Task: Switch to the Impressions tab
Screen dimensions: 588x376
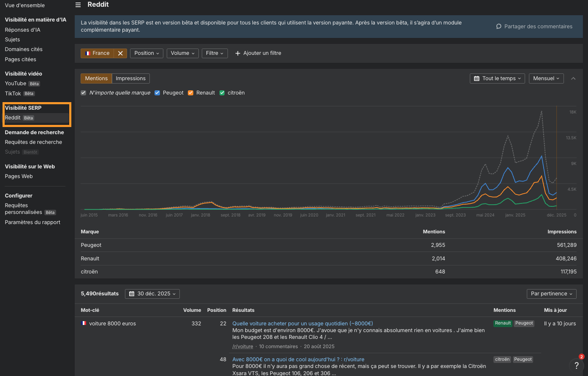Action: [130, 78]
